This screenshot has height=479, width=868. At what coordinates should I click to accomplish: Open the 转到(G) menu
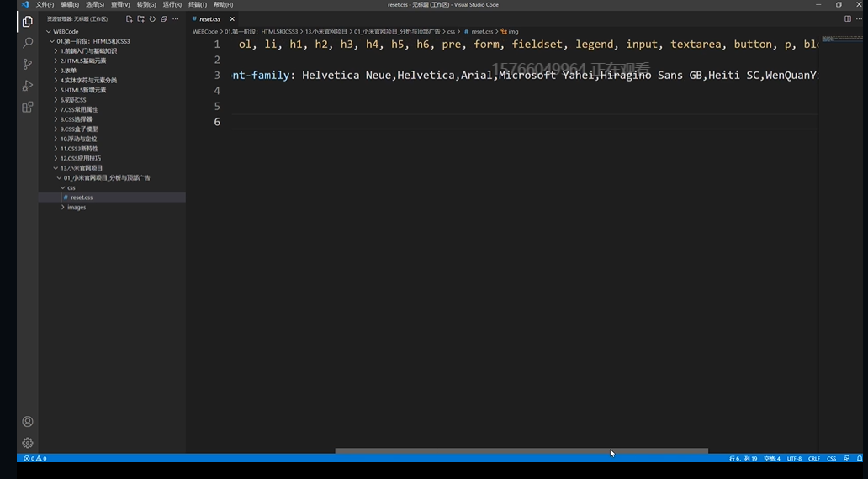pos(146,4)
